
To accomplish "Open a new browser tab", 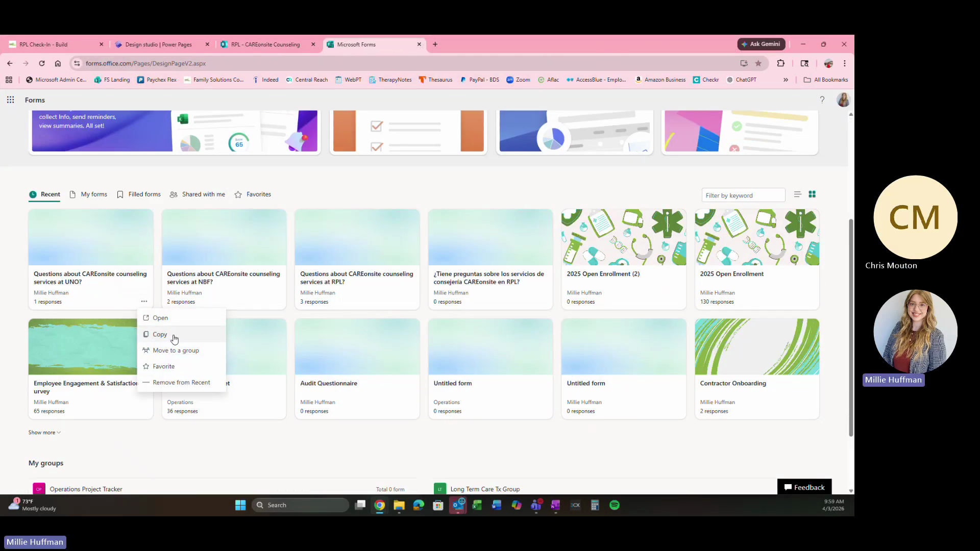I will [435, 44].
